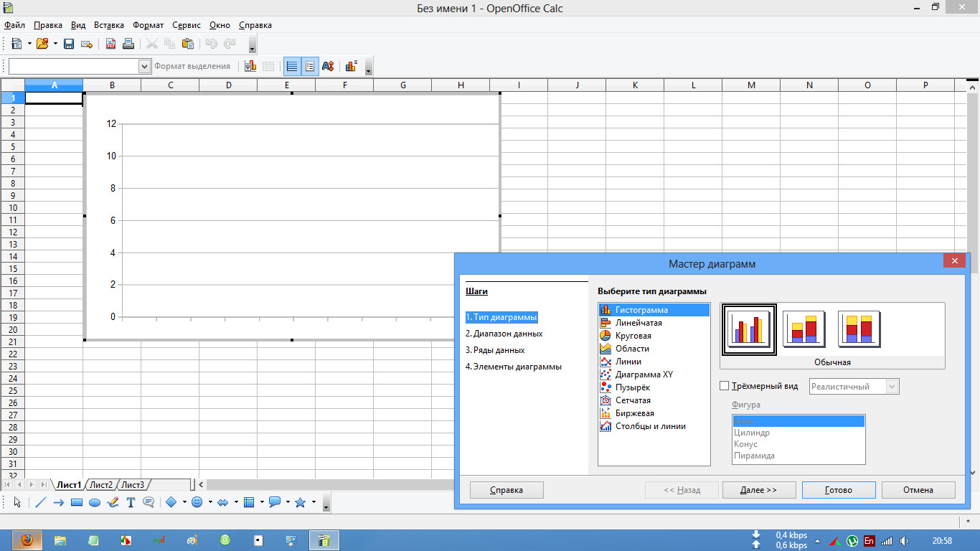Open the Вставка menu
Viewport: 980px width, 551px height.
[x=110, y=24]
